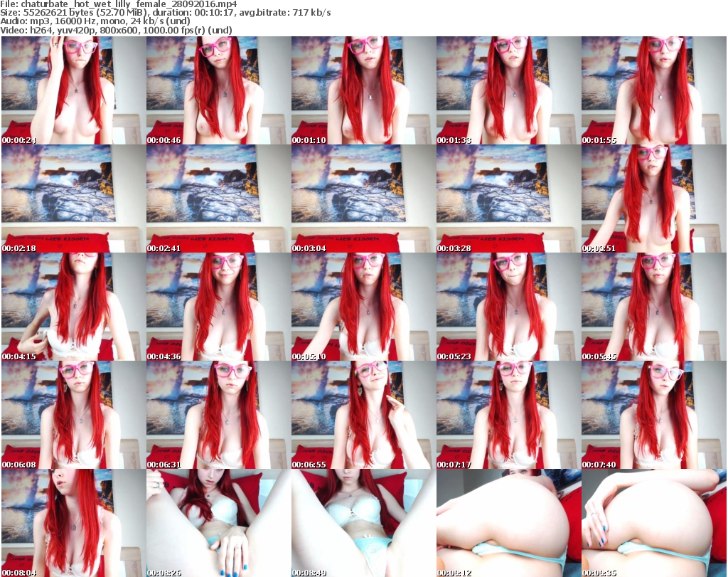Open the thumbnail at 00:01:33
Image resolution: width=728 pixels, height=577 pixels.
point(508,90)
